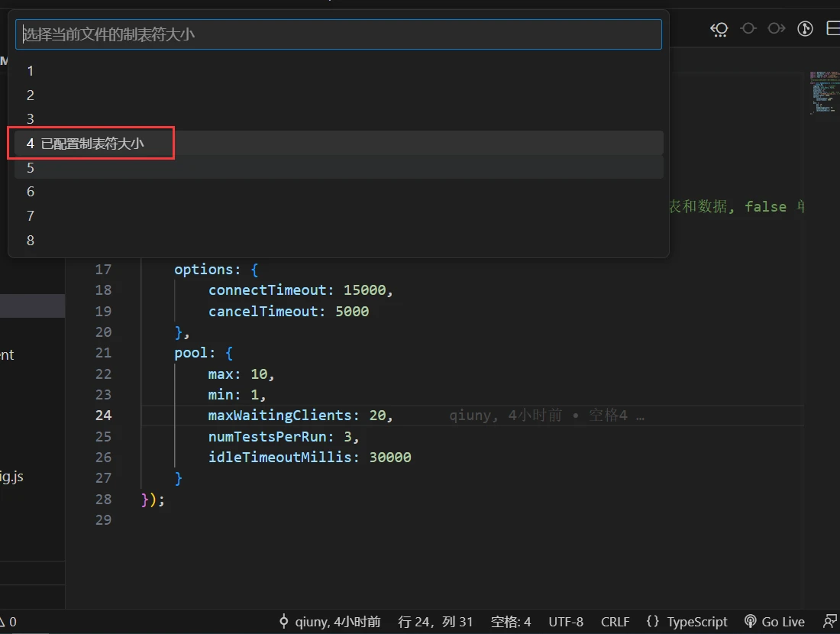Click the 行 24, 列 31 cursor position
840x634 pixels.
[435, 622]
